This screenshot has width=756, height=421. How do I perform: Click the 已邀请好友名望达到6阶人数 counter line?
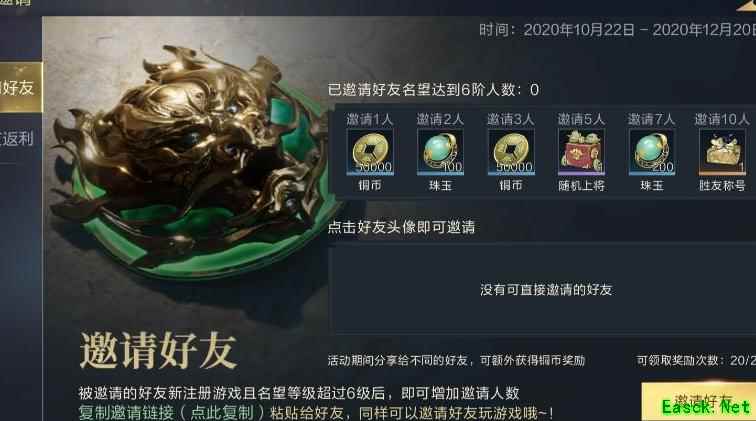click(433, 89)
